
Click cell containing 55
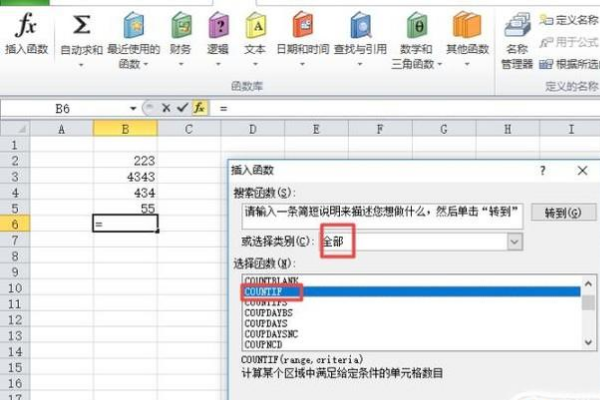[x=125, y=208]
